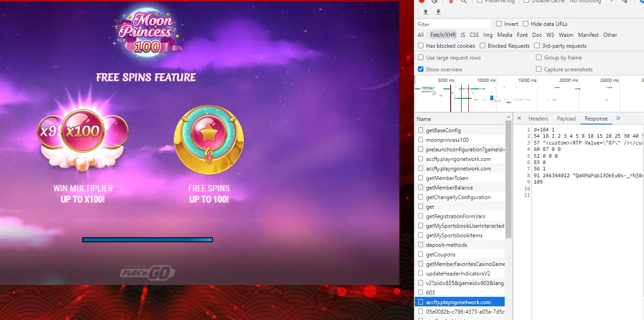Viewport: 644px width, 320px height.
Task: Select the 05e0082b-c796-4373 request row
Action: 460,312
